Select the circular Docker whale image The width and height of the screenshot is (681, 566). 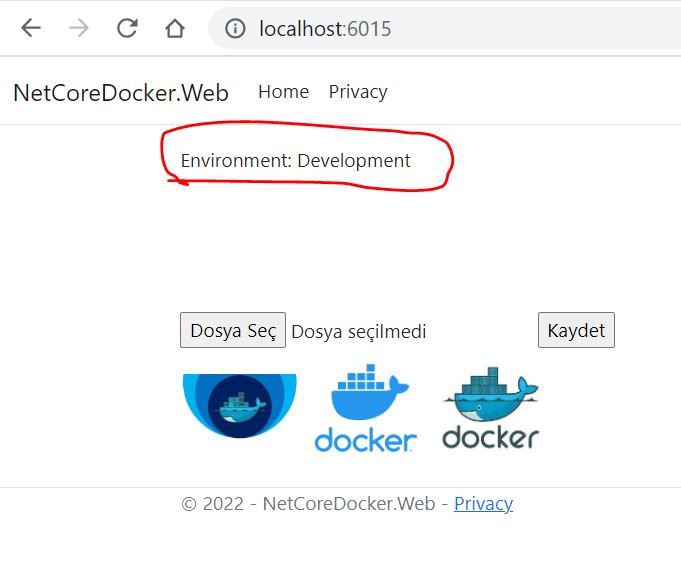click(239, 405)
